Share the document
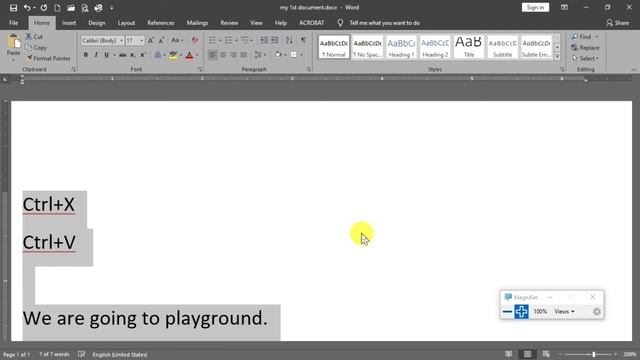The height and width of the screenshot is (360, 640). click(618, 23)
